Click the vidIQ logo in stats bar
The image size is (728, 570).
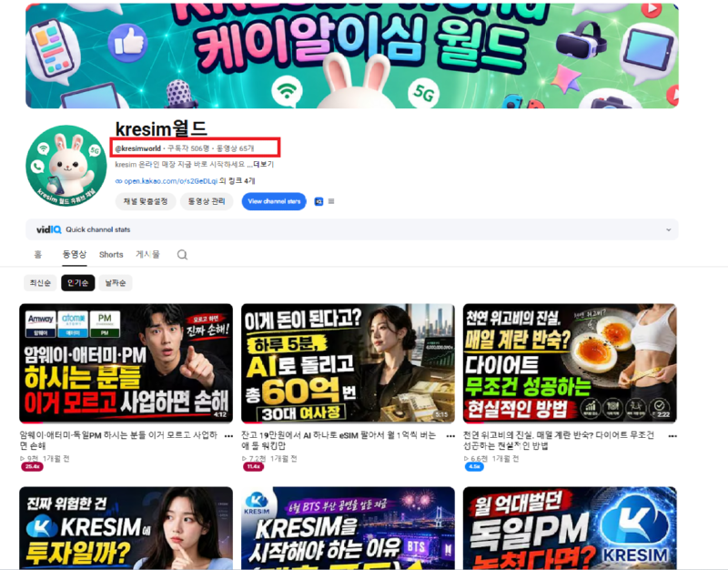pyautogui.click(x=48, y=229)
